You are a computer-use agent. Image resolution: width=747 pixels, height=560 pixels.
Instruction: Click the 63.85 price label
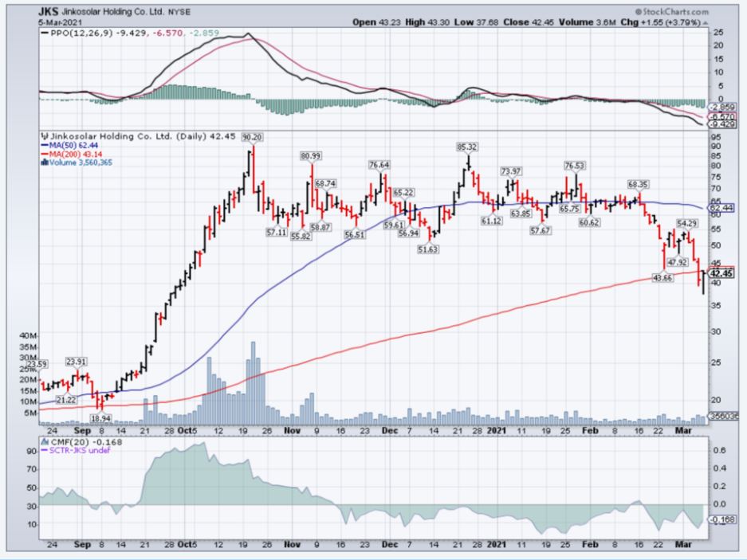click(521, 213)
